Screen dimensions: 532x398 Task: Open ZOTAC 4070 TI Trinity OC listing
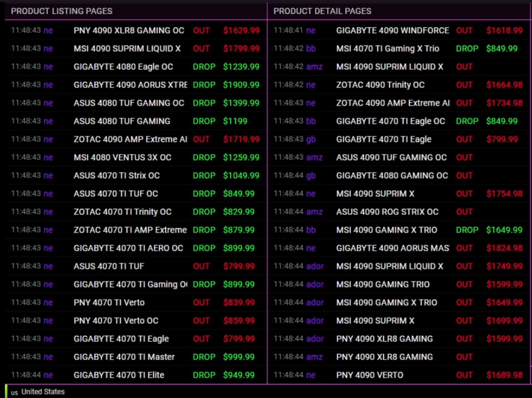[x=123, y=212]
